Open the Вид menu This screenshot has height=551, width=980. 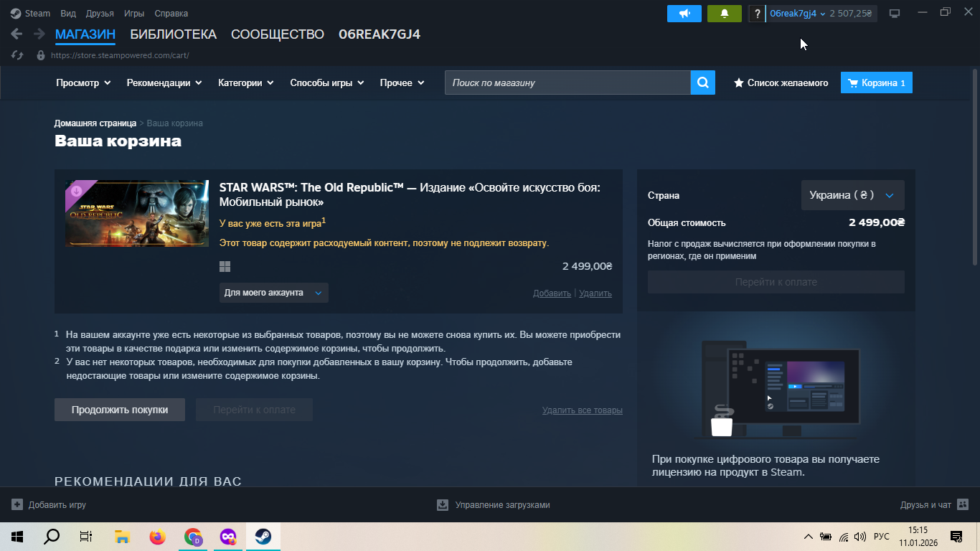pos(68,13)
